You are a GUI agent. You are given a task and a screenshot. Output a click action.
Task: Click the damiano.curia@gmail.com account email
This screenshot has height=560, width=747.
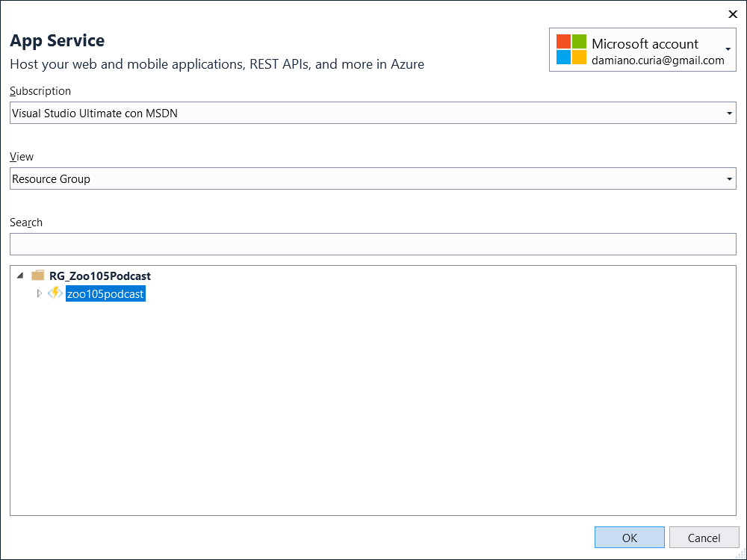tap(657, 60)
